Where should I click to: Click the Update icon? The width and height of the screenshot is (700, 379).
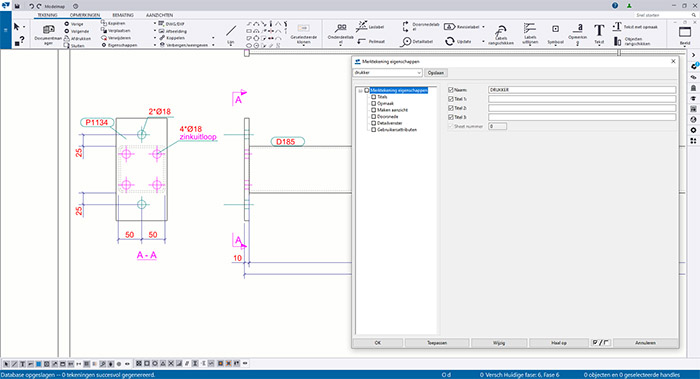(450, 41)
